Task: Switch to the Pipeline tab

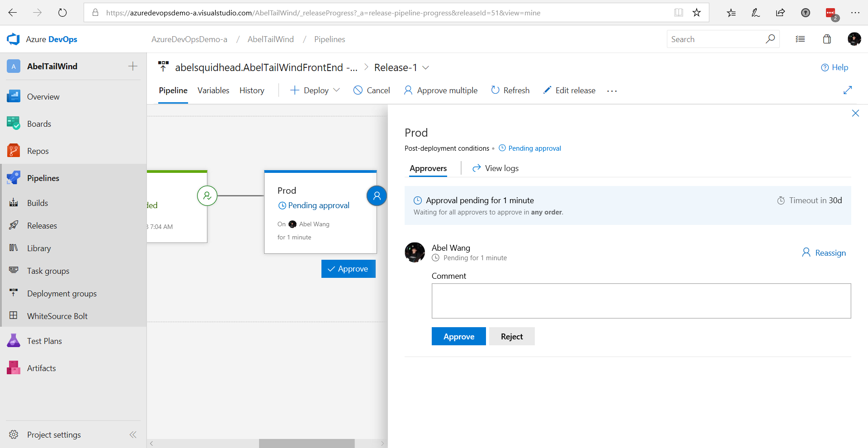Action: point(173,91)
